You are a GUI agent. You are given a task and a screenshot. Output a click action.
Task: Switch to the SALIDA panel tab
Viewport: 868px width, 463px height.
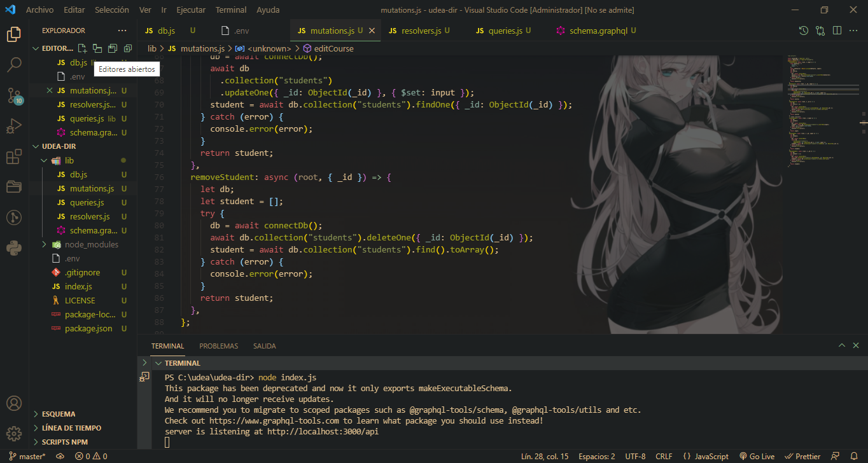[264, 346]
